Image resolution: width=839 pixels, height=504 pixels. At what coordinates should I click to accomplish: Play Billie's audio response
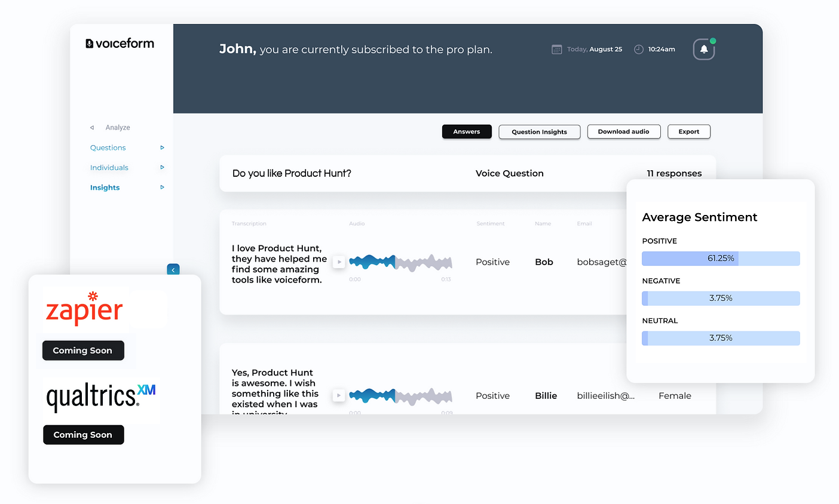(339, 395)
